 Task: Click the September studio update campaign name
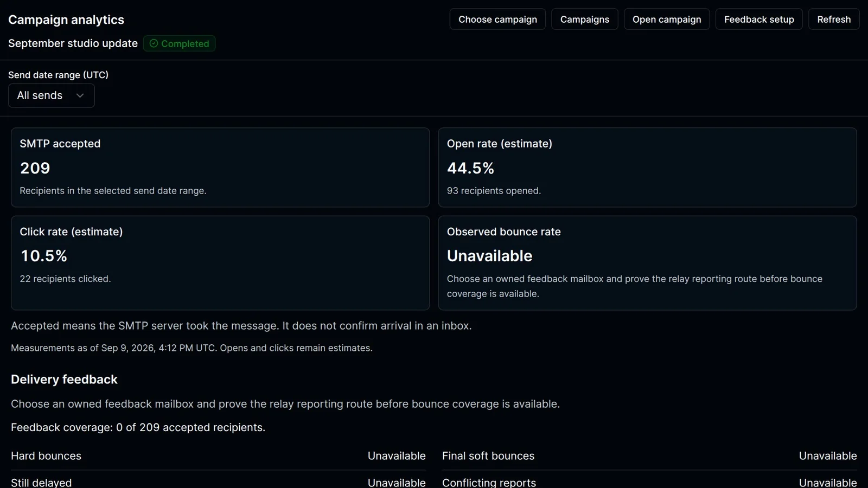(x=73, y=43)
